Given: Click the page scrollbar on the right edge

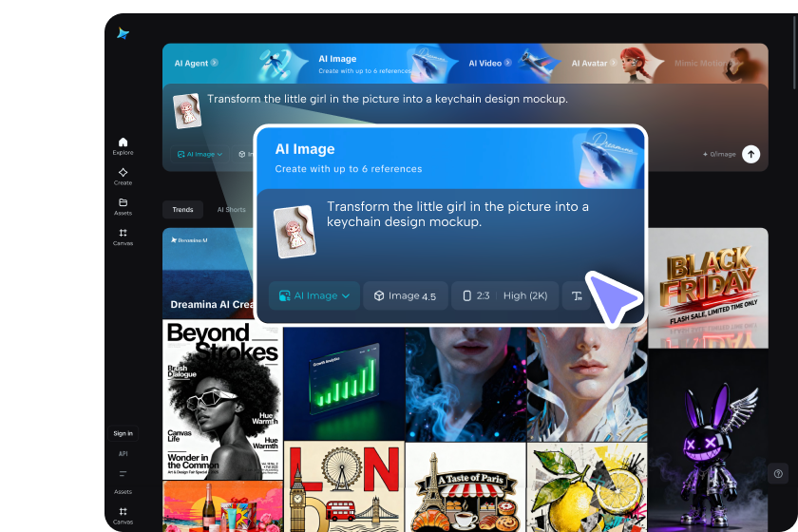Looking at the screenshot, I should (794, 55).
